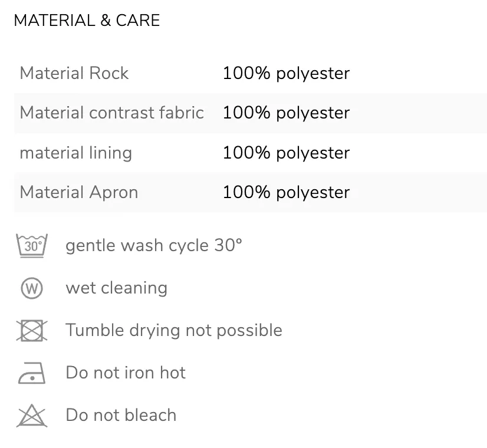Viewport: 487px width, 448px height.
Task: Click the contrast fabric 100% polyester value
Action: tap(287, 113)
